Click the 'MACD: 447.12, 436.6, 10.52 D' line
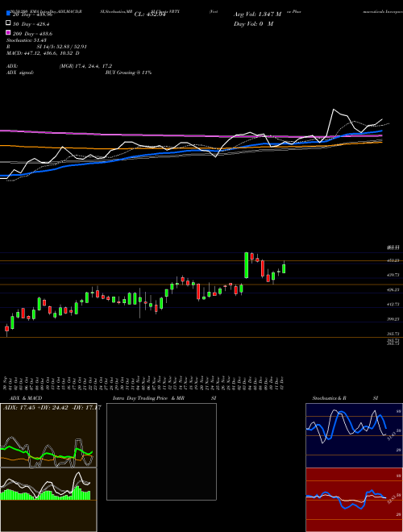Image resolution: width=403 pixels, height=532 pixels. click(43, 53)
